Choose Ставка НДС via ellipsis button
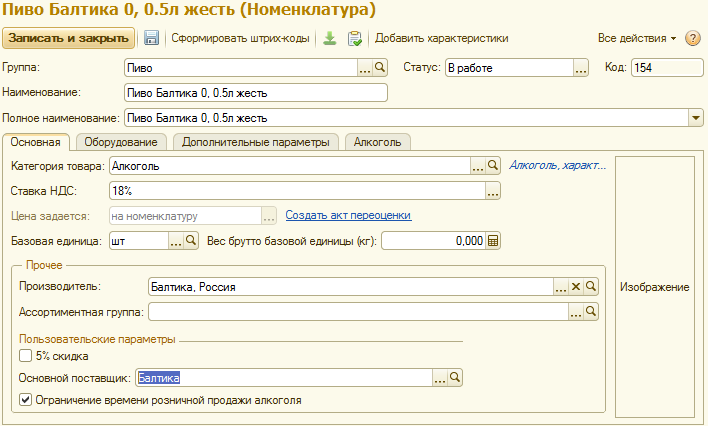 (x=493, y=191)
